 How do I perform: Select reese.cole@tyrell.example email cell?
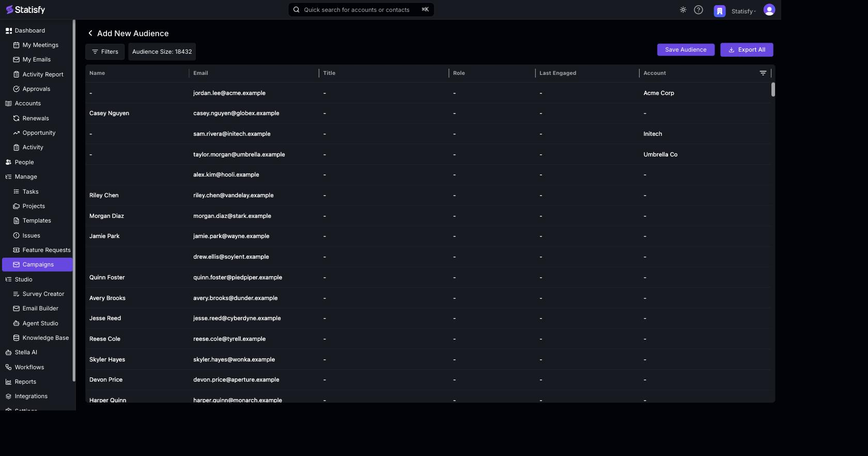click(229, 339)
